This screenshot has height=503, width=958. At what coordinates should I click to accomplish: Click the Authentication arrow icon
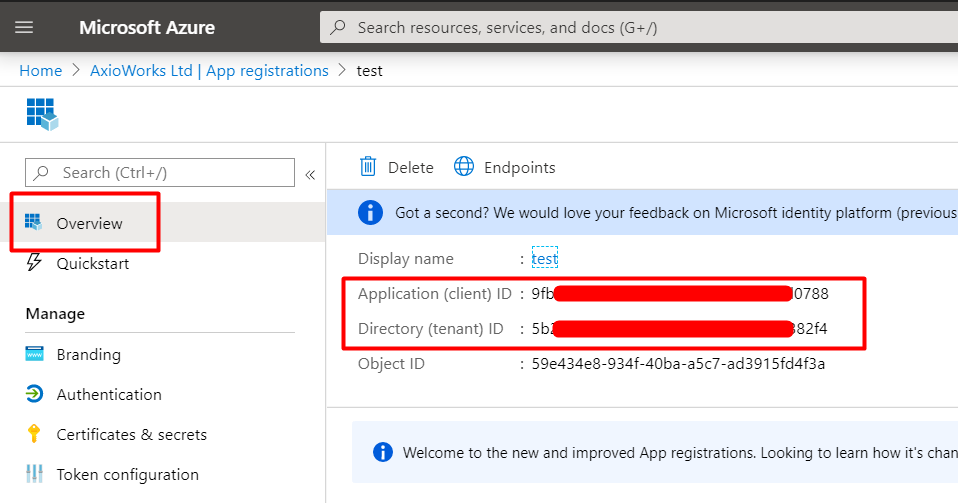(34, 394)
